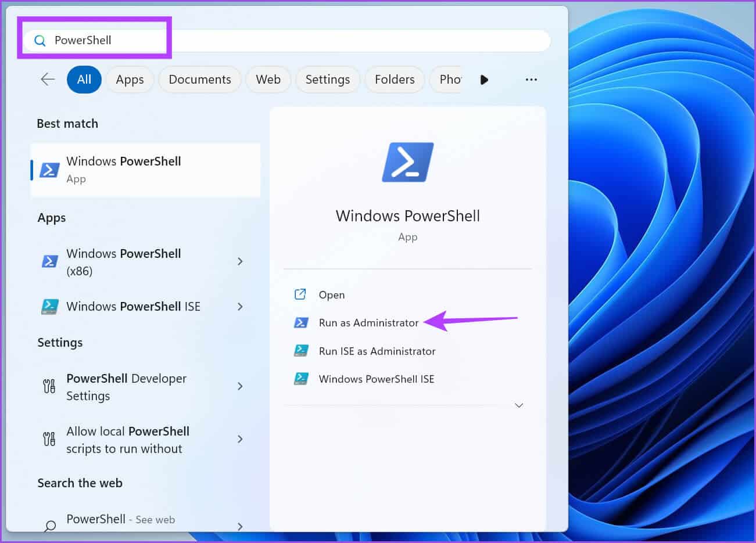Click the Windows PowerShell ISE app icon
This screenshot has width=756, height=543.
[x=49, y=307]
